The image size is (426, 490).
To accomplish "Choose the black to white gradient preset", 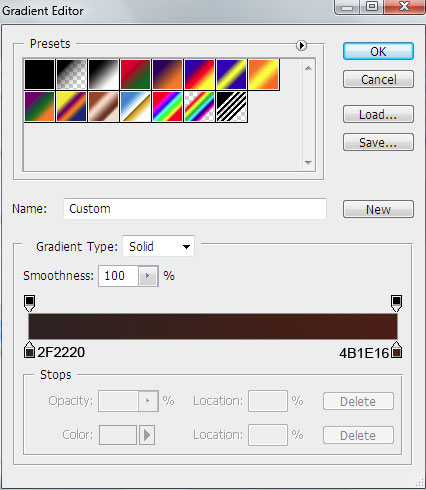I will (103, 75).
